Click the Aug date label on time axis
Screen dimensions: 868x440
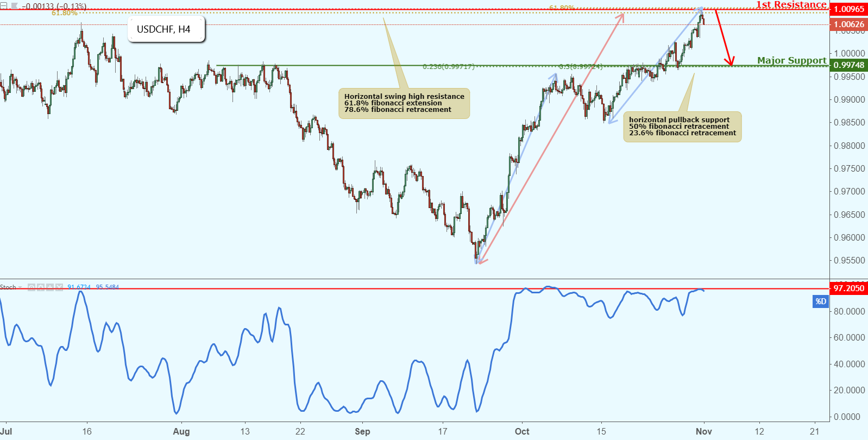pos(181,431)
